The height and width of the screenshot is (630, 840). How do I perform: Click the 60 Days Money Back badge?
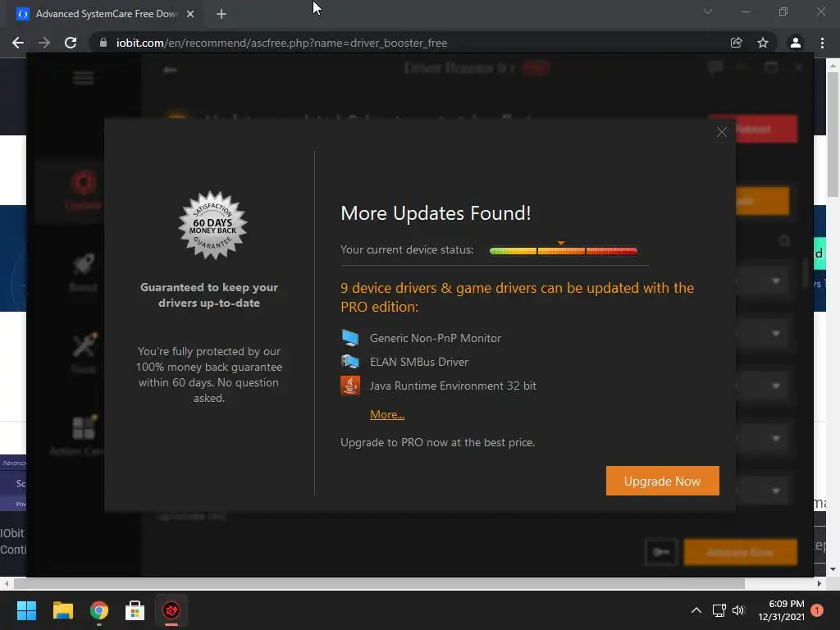click(x=212, y=225)
